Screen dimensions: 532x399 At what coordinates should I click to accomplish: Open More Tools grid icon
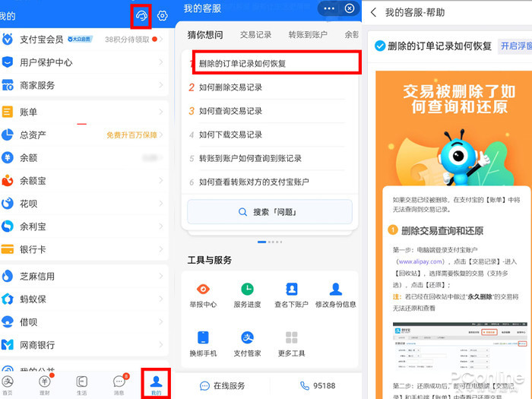click(291, 338)
